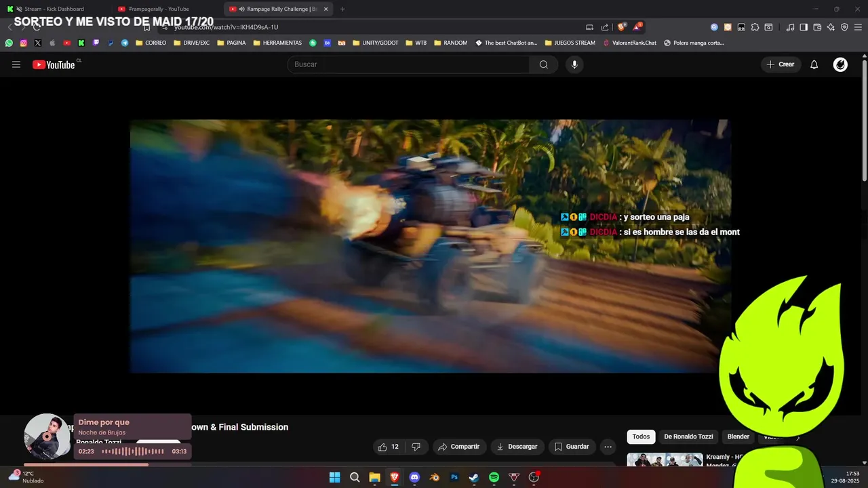Viewport: 868px width, 488px height.
Task: Open the Brave wallet icon
Action: point(817,27)
